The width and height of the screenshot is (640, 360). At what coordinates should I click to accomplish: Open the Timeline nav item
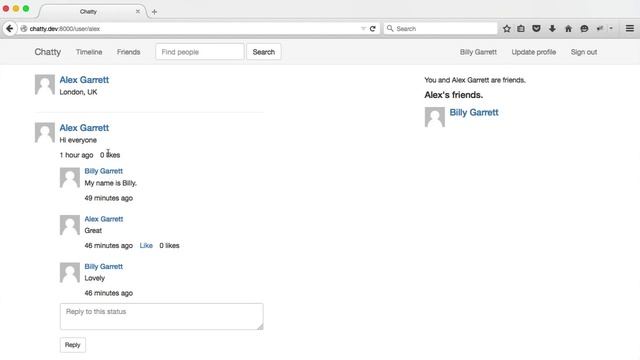click(x=89, y=52)
